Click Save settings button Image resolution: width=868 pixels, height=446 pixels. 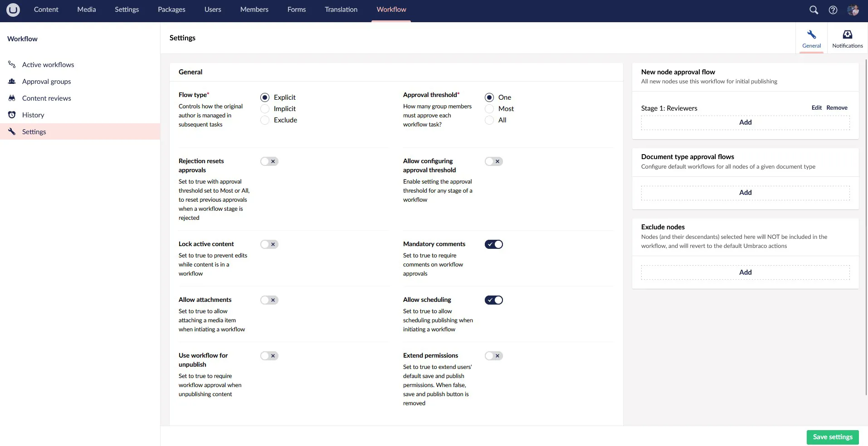click(x=832, y=437)
